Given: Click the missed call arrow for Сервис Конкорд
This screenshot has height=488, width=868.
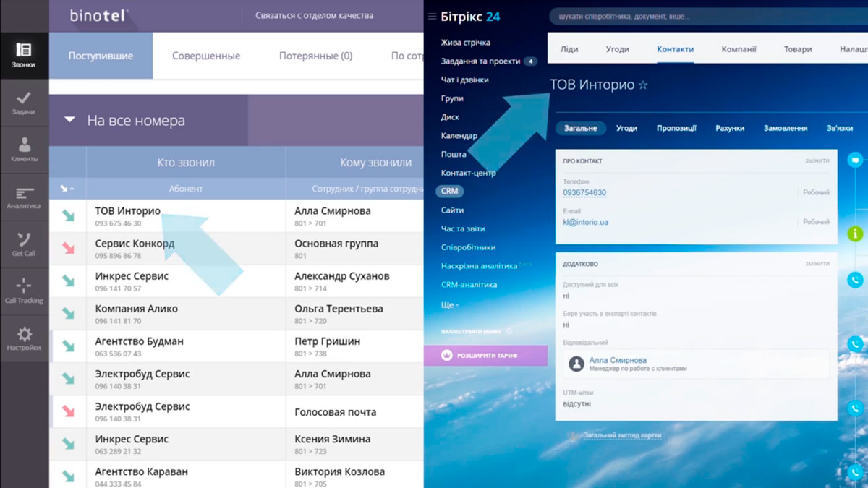Looking at the screenshot, I should [x=68, y=248].
